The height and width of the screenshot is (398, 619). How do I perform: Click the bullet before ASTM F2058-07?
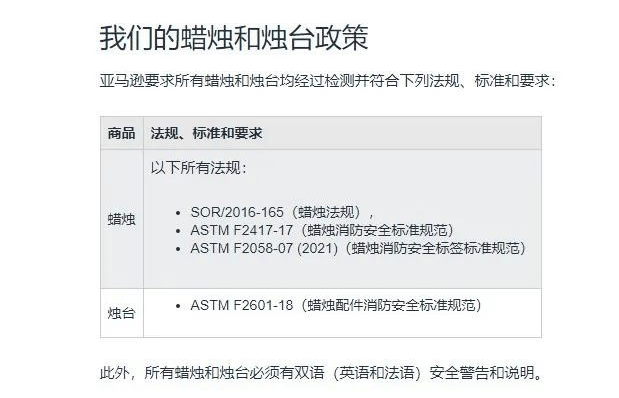178,249
